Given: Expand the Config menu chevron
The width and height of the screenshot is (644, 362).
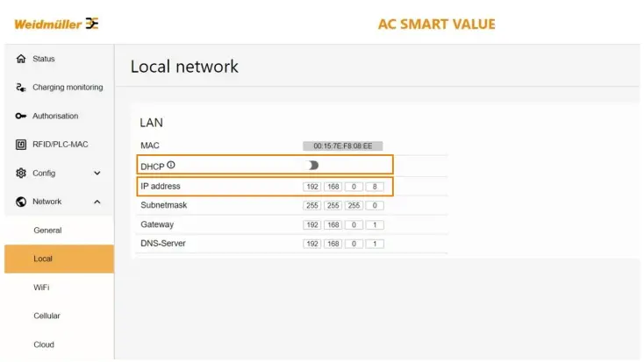Looking at the screenshot, I should click(x=97, y=174).
